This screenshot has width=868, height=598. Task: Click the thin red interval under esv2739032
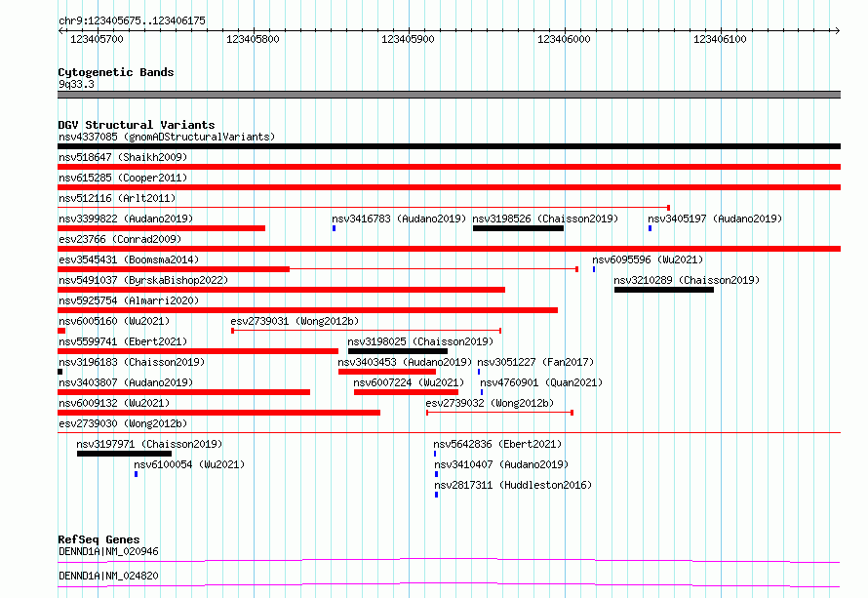499,413
